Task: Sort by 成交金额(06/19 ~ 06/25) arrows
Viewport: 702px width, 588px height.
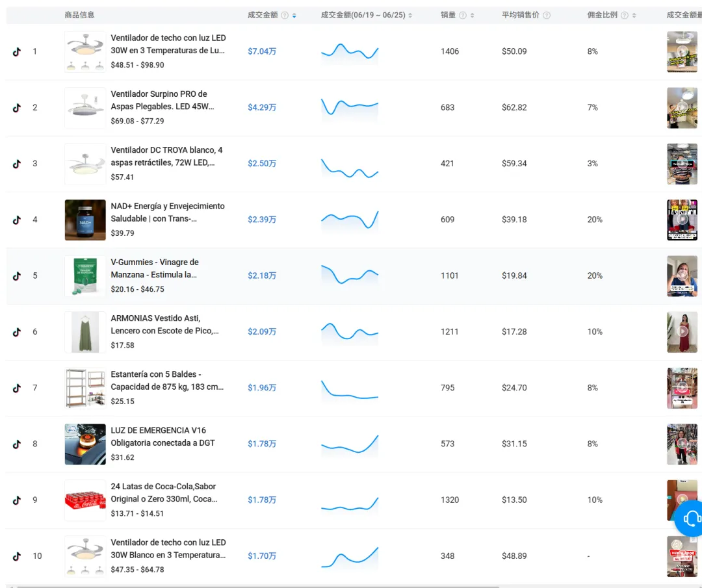Action: pyautogui.click(x=410, y=15)
